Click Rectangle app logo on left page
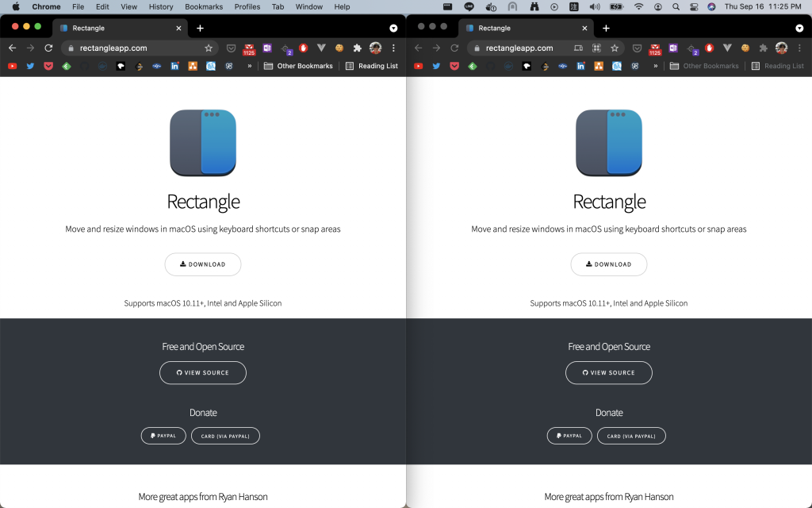812x508 pixels. point(203,143)
